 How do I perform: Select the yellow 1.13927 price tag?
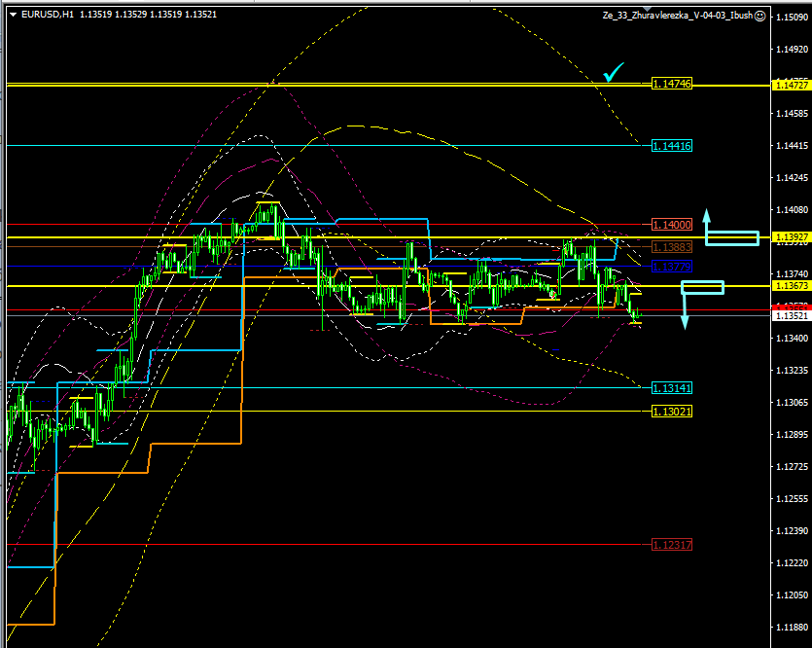pyautogui.click(x=792, y=237)
